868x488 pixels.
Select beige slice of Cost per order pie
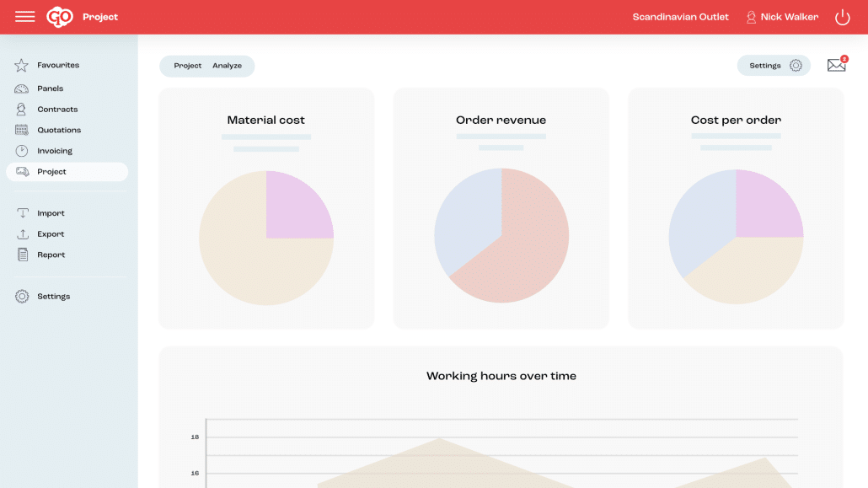coord(745,271)
